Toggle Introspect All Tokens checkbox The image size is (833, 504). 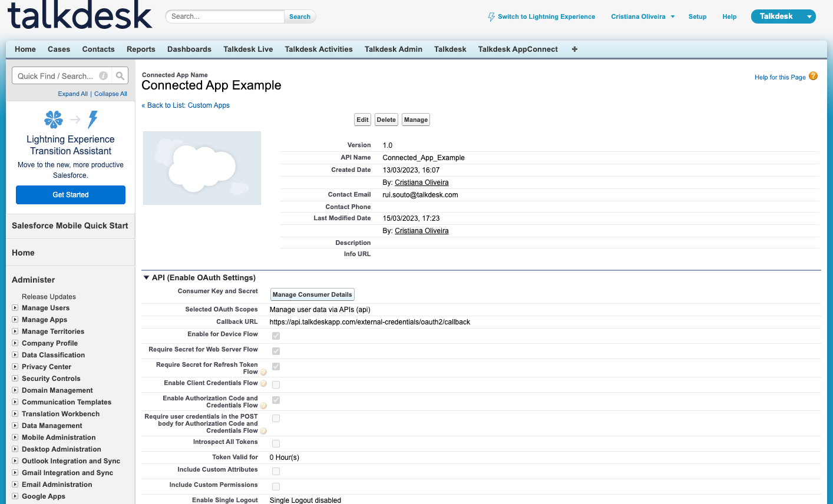pos(276,443)
